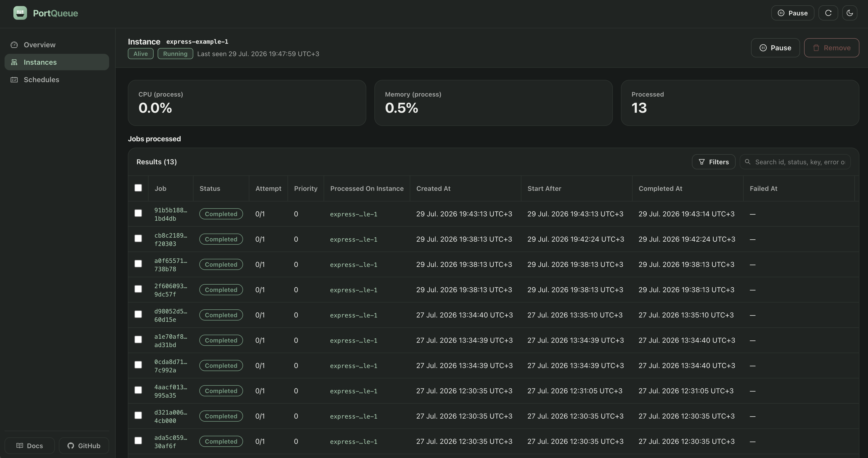Click the Instances icon in the sidebar
This screenshot has height=458, width=868.
point(14,62)
